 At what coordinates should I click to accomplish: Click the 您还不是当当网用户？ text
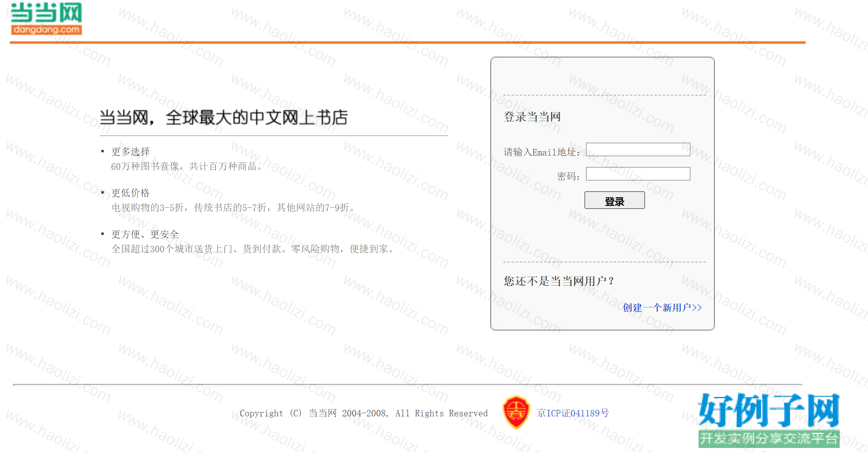[559, 281]
